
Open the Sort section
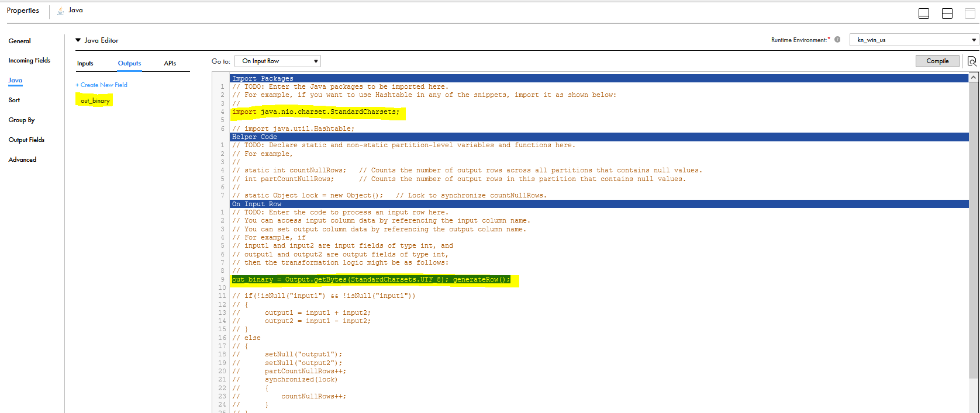click(14, 100)
